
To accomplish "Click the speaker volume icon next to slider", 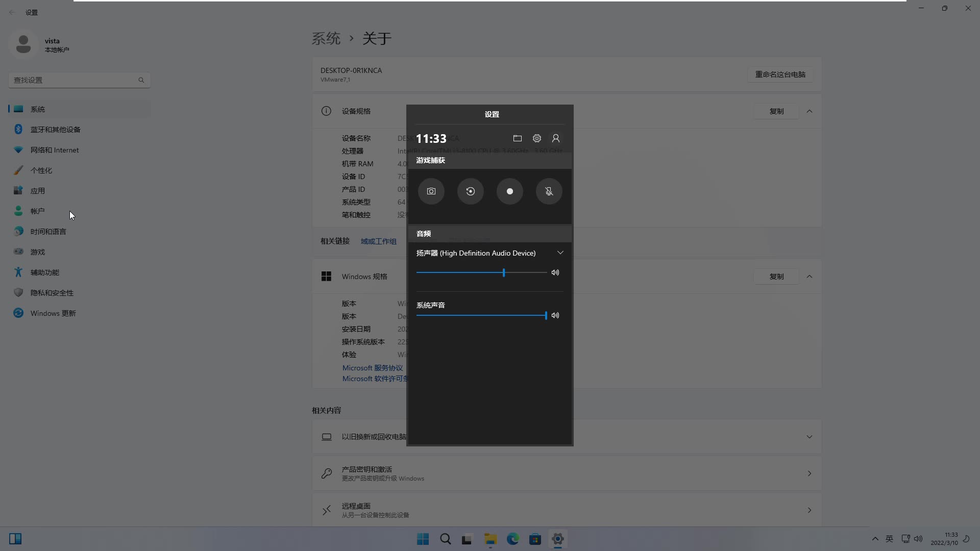I will coord(555,272).
